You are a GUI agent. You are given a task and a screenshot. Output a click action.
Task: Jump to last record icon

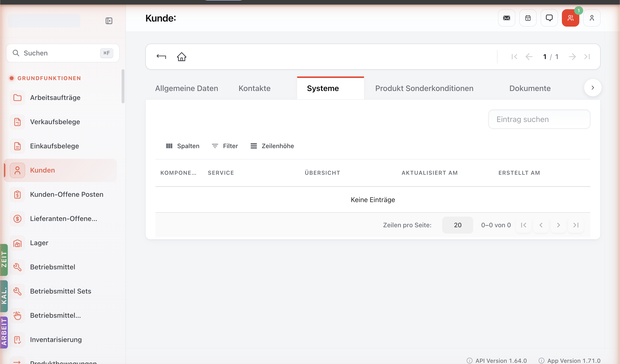(587, 57)
